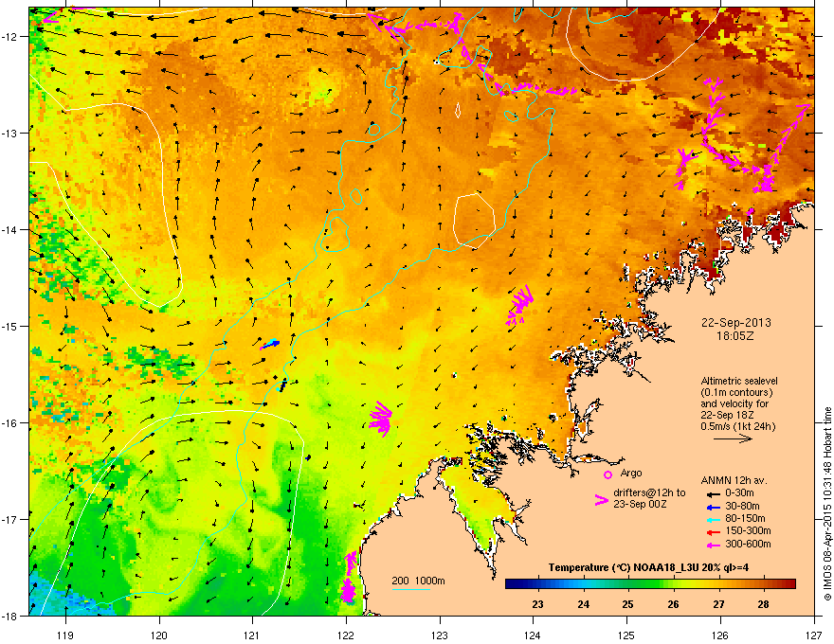
Task: Click the 200 1000m contour label text
Action: 418,581
